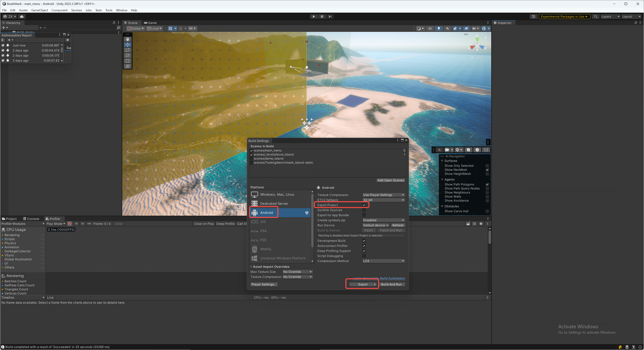
Task: Collapse the Asset Import Overrides section
Action: coord(251,267)
